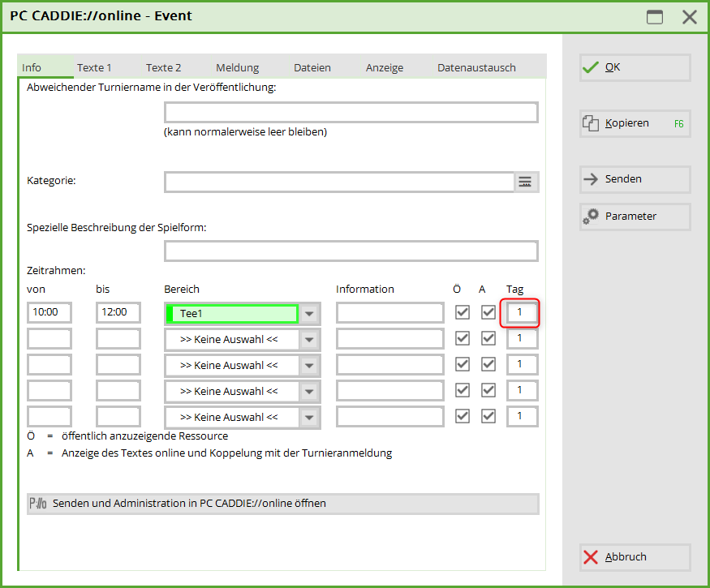Toggle A checkbox in fifth row
Viewport: 710px width, 588px height.
(488, 416)
